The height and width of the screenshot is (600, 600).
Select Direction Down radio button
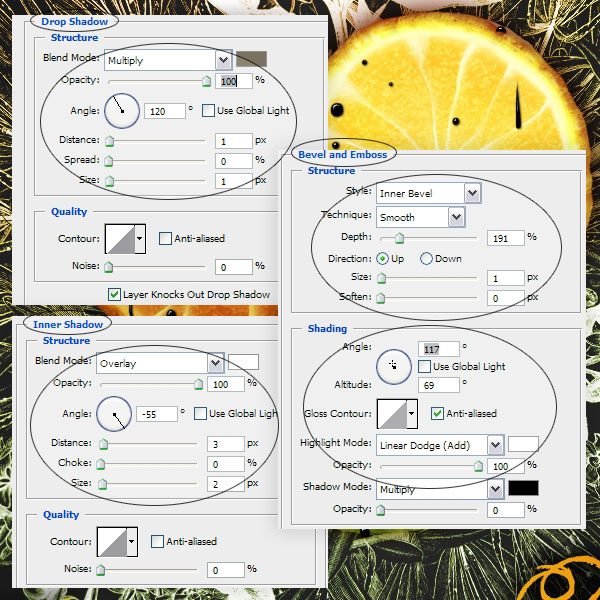[426, 259]
